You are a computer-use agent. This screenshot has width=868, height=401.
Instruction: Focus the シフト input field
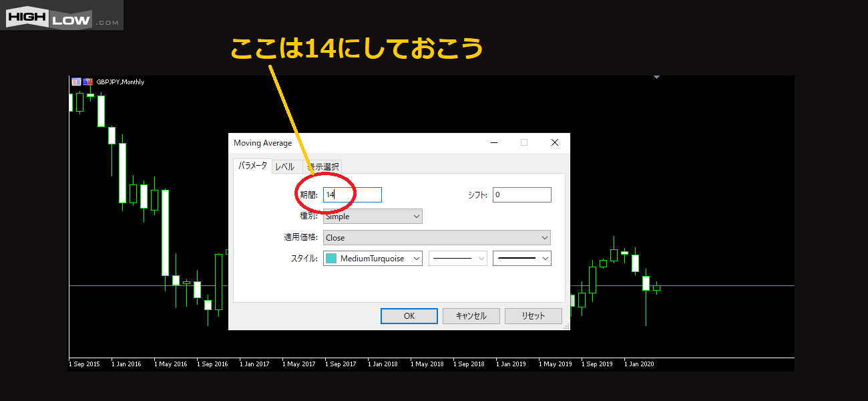[x=521, y=194]
